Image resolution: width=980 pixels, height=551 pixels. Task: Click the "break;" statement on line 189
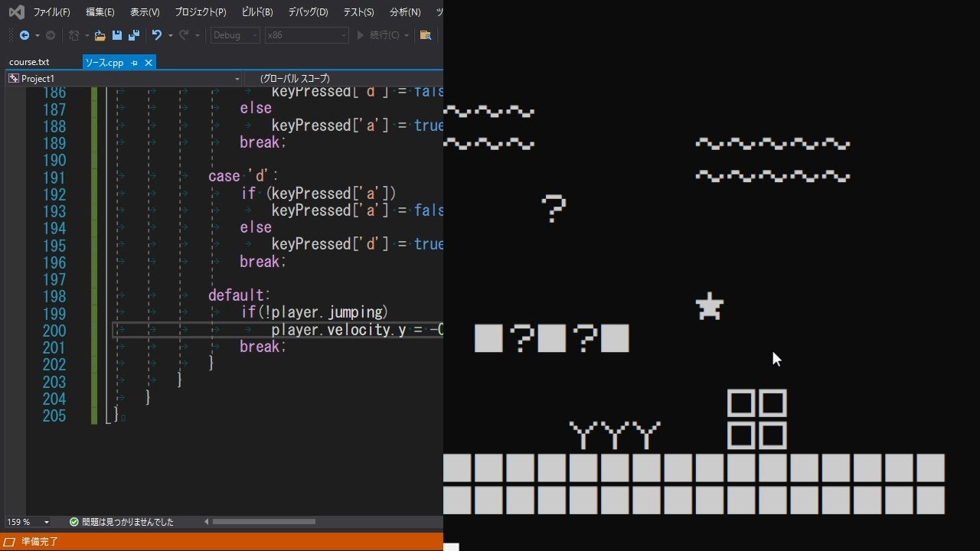pyautogui.click(x=263, y=142)
